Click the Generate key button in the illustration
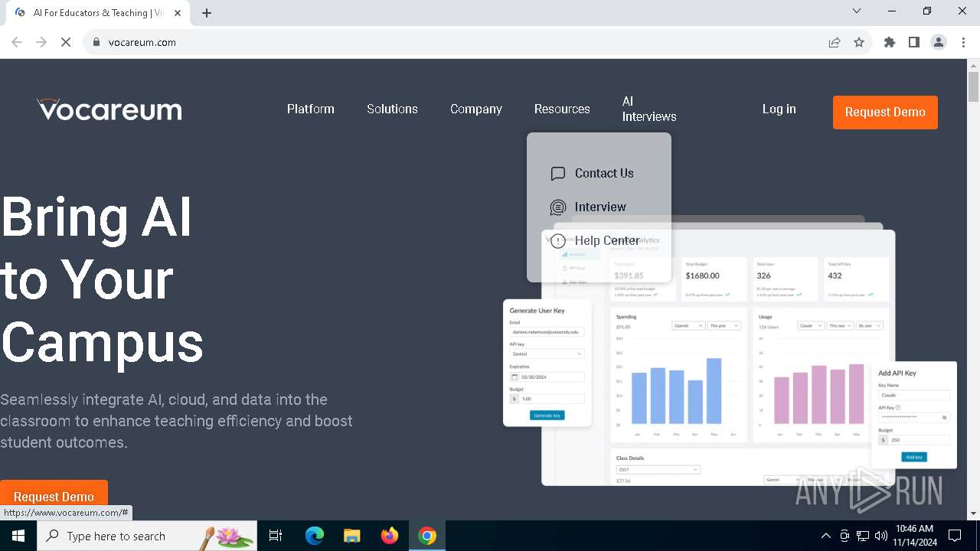This screenshot has height=551, width=980. tap(547, 415)
